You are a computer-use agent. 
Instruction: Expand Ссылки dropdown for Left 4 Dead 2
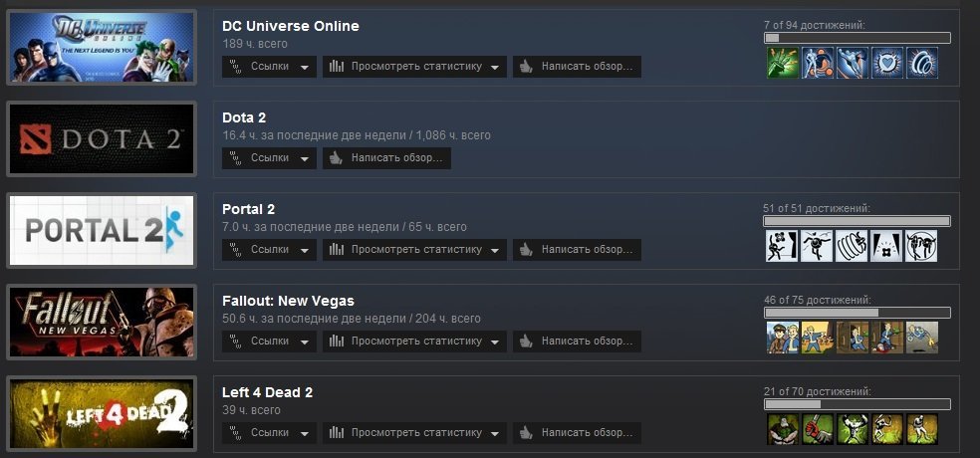[269, 432]
